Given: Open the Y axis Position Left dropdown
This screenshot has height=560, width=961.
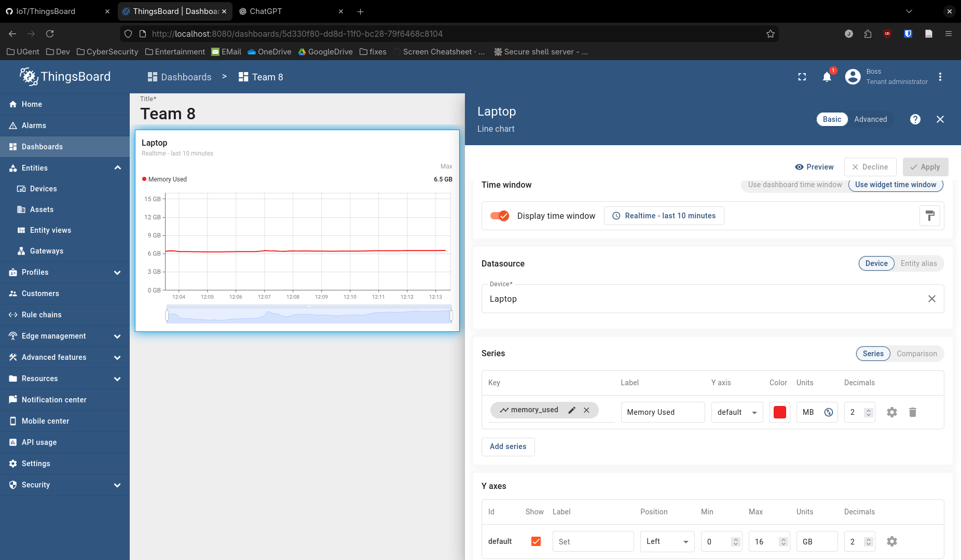Looking at the screenshot, I should (667, 541).
